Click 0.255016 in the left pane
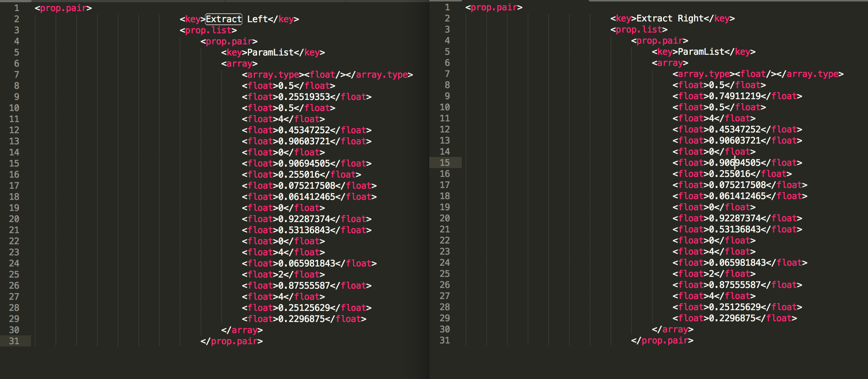868x379 pixels. (299, 174)
